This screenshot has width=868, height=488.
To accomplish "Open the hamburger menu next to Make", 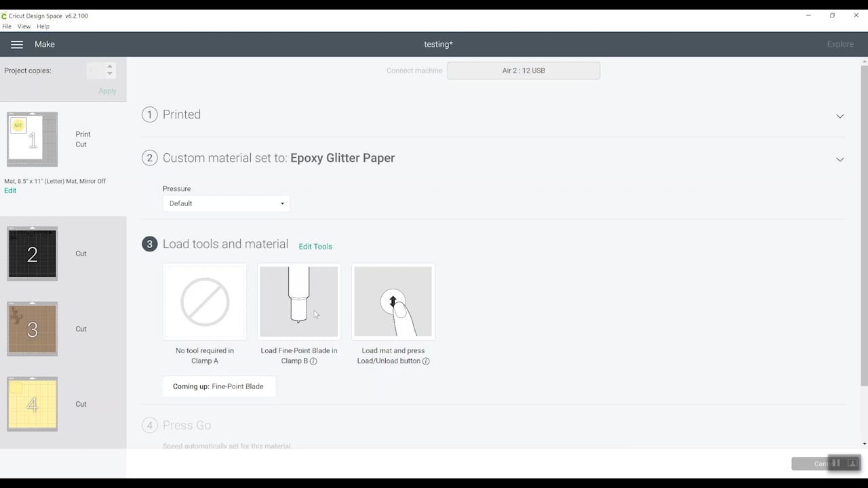I will pos(17,44).
